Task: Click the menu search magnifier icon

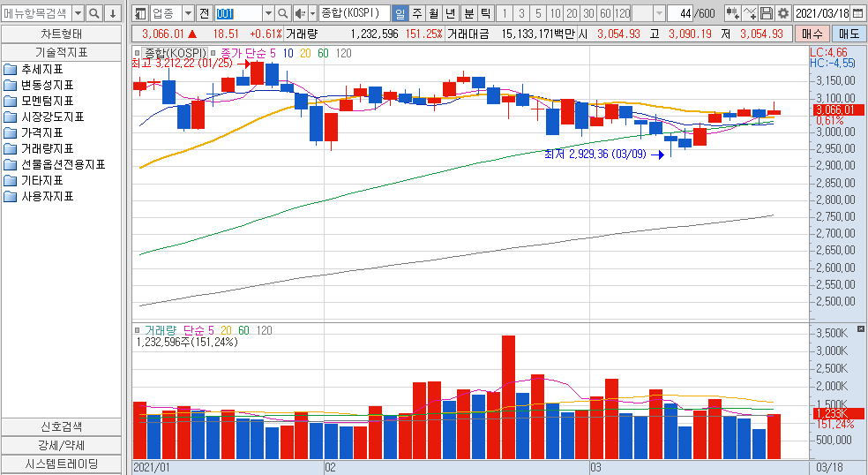Action: point(94,13)
